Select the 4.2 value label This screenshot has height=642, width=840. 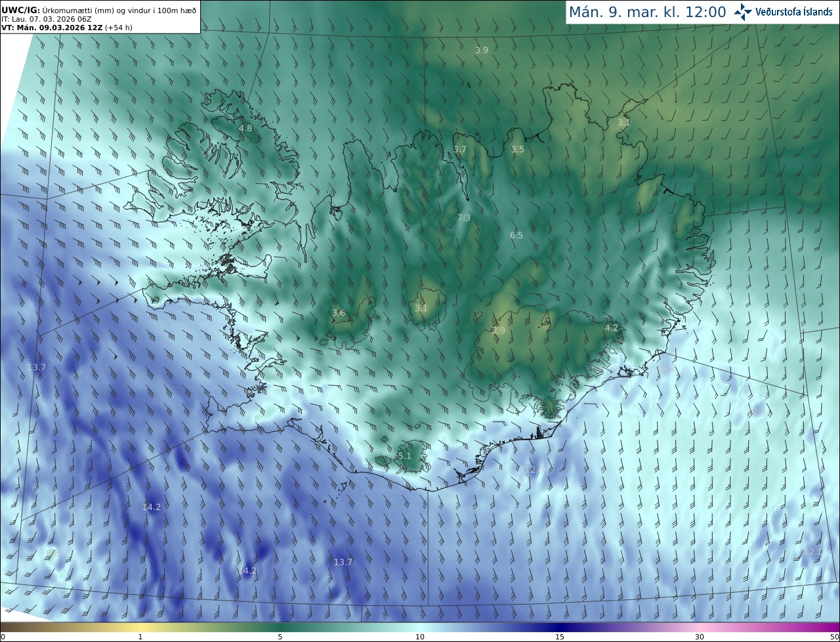pos(612,327)
